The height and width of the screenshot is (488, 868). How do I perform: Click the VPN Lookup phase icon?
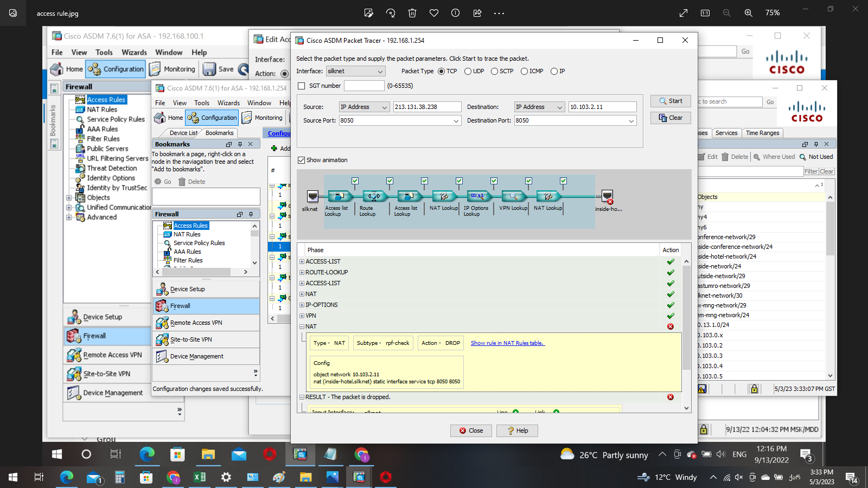[x=513, y=196]
